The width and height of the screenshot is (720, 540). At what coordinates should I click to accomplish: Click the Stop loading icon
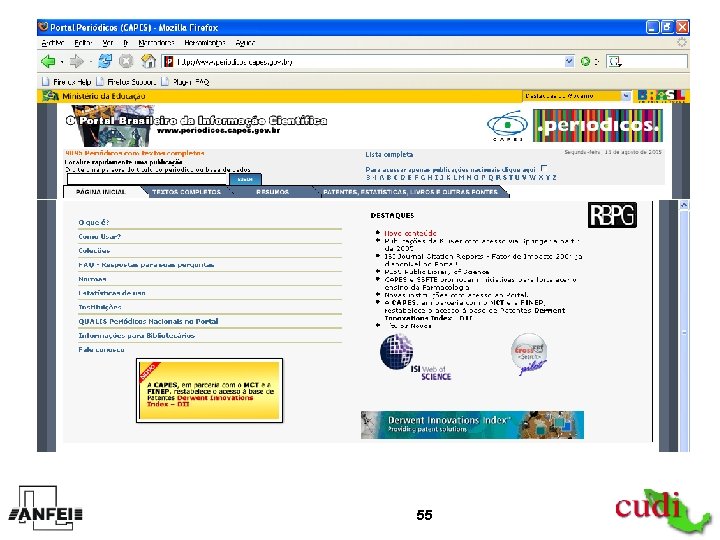point(126,61)
